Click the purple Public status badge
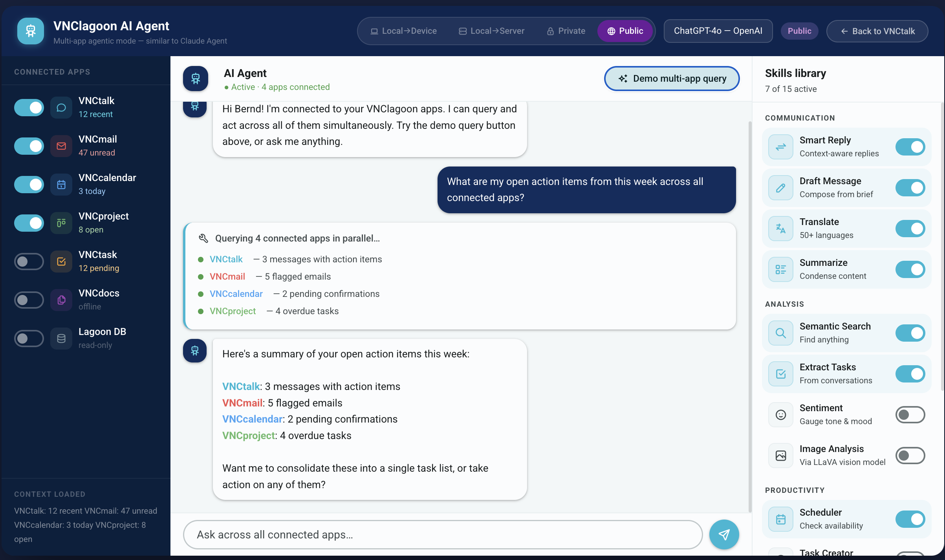 [799, 31]
